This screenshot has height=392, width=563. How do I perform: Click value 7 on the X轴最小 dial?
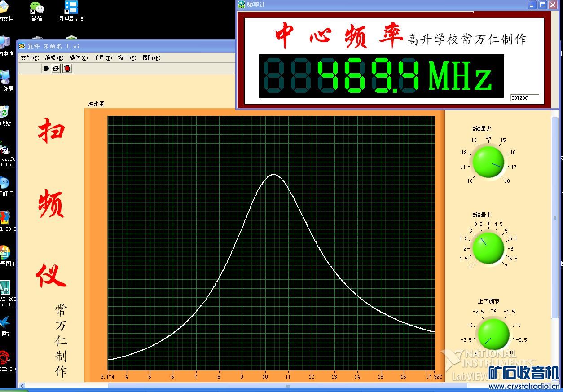click(506, 266)
